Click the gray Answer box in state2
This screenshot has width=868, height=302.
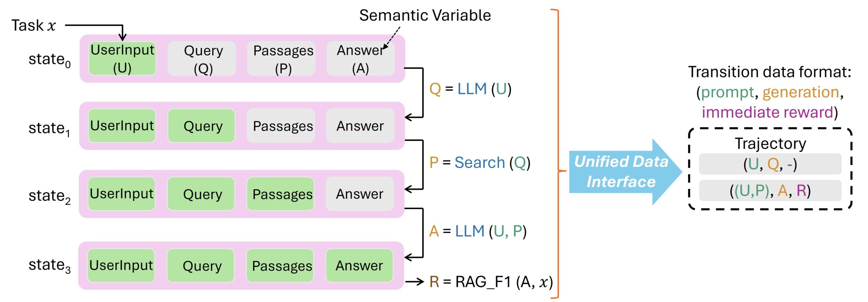[x=359, y=194]
